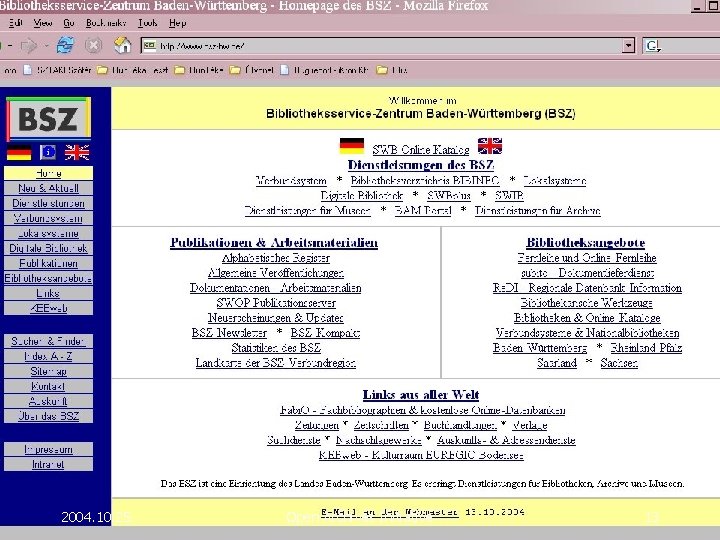Open Sachsen link
Image resolution: width=720 pixels, height=540 pixels.
[x=619, y=363]
